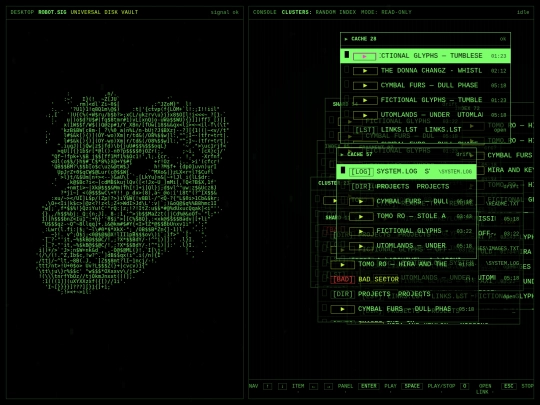Select the System.log row text

[403, 172]
